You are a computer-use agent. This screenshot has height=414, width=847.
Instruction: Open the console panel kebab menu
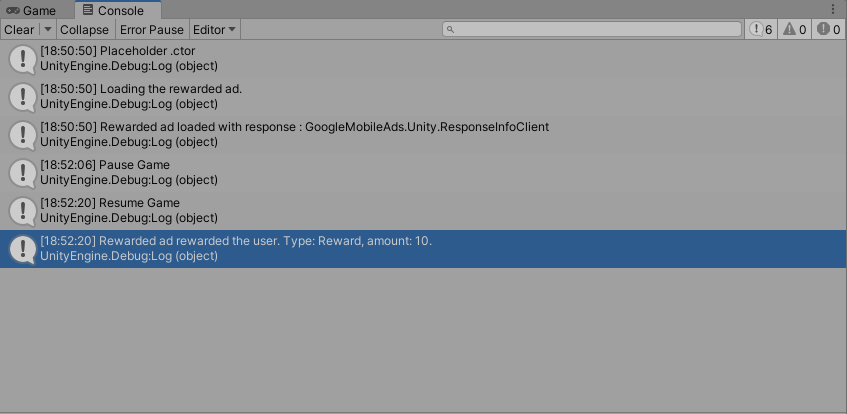click(832, 10)
